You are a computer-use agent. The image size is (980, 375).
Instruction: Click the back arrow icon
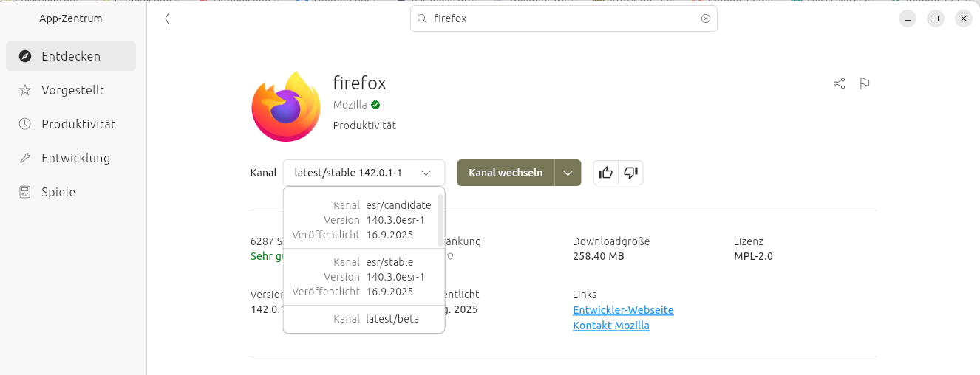point(167,18)
